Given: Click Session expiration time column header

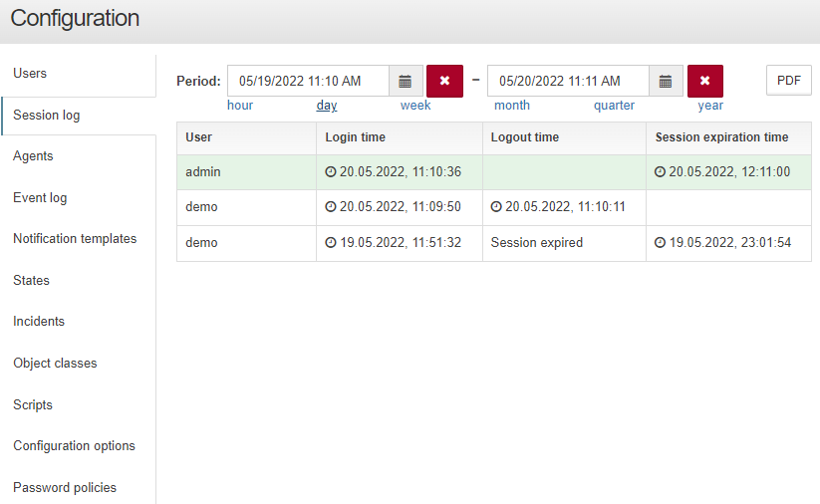Looking at the screenshot, I should click(x=729, y=137).
